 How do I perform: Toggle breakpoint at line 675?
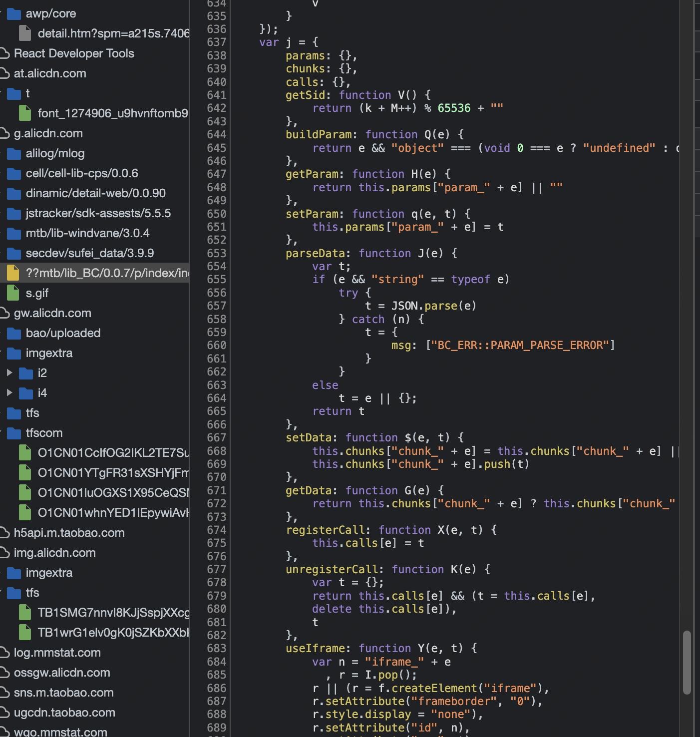coord(216,543)
